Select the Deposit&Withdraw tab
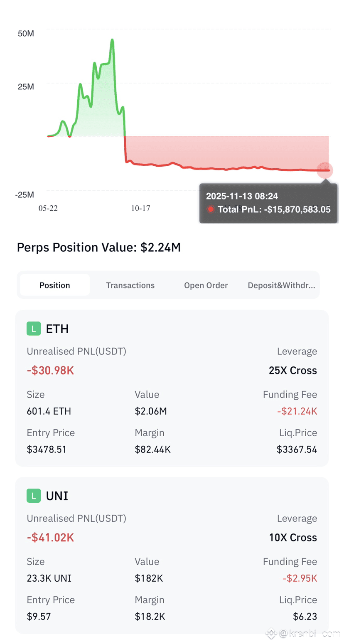Viewport: 344px width, 644px height. [x=281, y=285]
